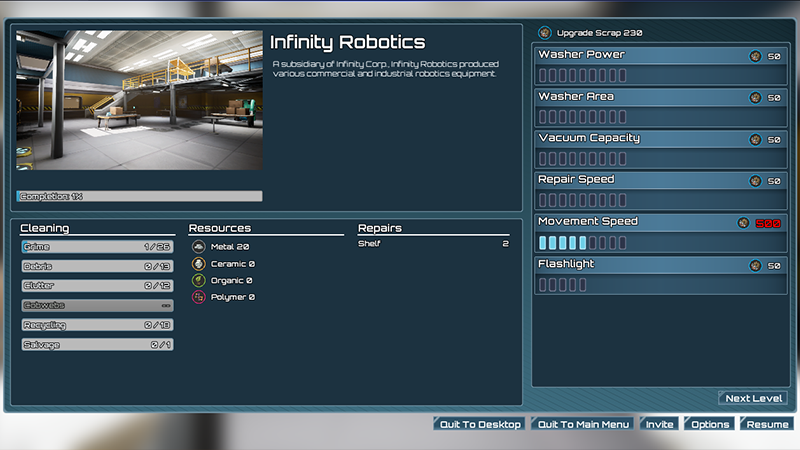Screen dimensions: 800x450
Task: Click the level description paragraph
Action: click(386, 68)
